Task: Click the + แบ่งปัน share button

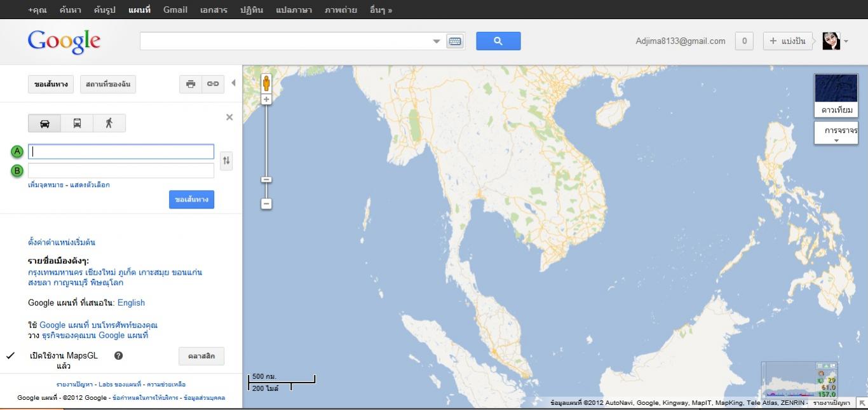Action: tap(788, 41)
